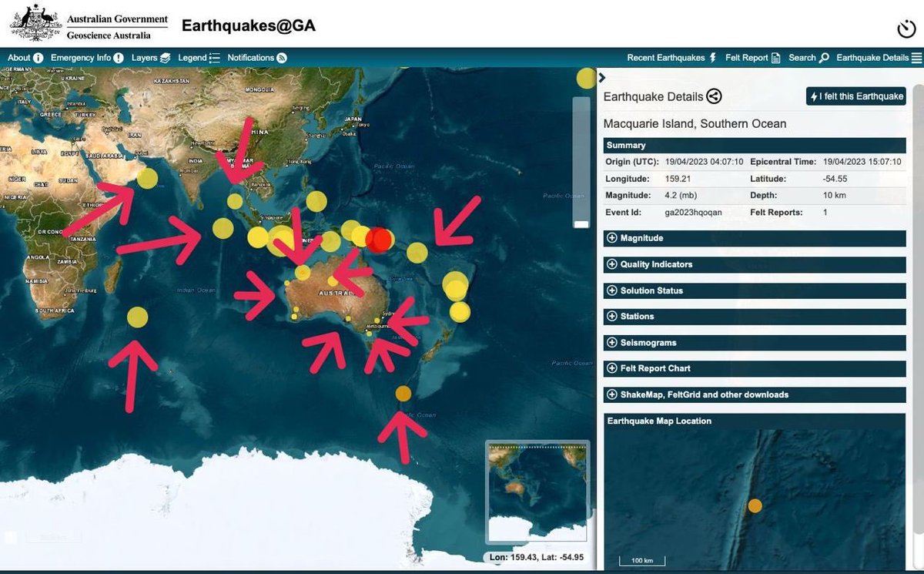Screen dimensions: 924x574
Task: Select the orange Macquarie Island earthquake marker on main map
Action: (x=403, y=394)
